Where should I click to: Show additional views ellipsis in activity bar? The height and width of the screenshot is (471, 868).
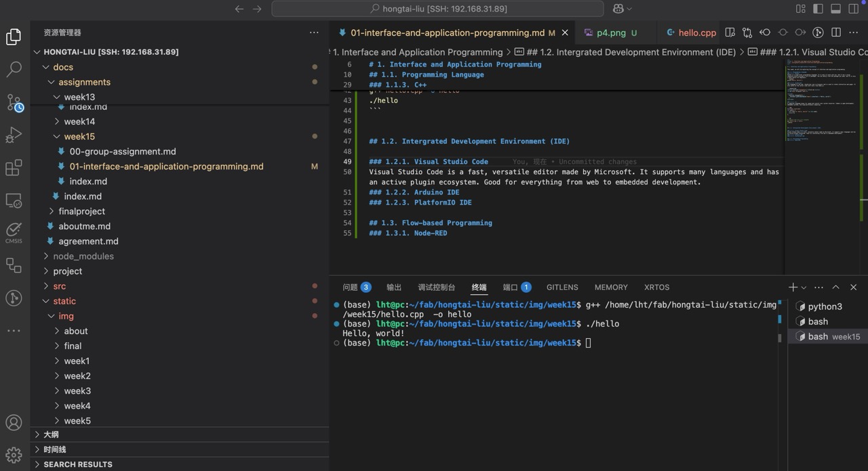click(x=14, y=331)
